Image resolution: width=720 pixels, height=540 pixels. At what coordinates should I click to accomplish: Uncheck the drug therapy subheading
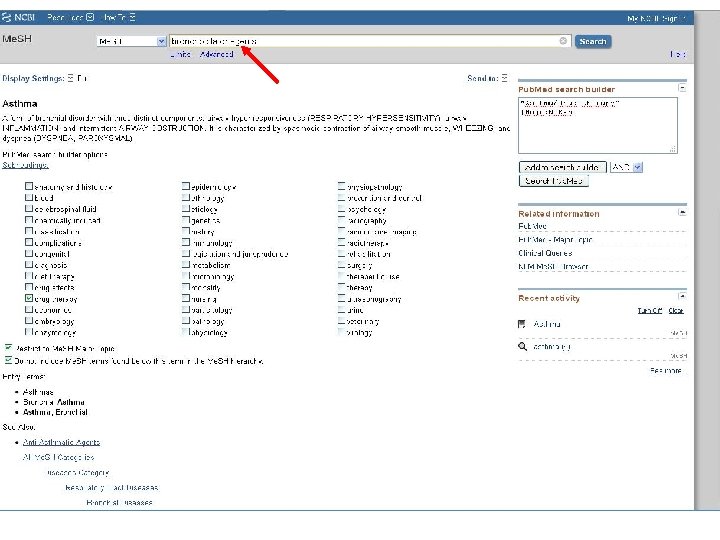(29, 298)
